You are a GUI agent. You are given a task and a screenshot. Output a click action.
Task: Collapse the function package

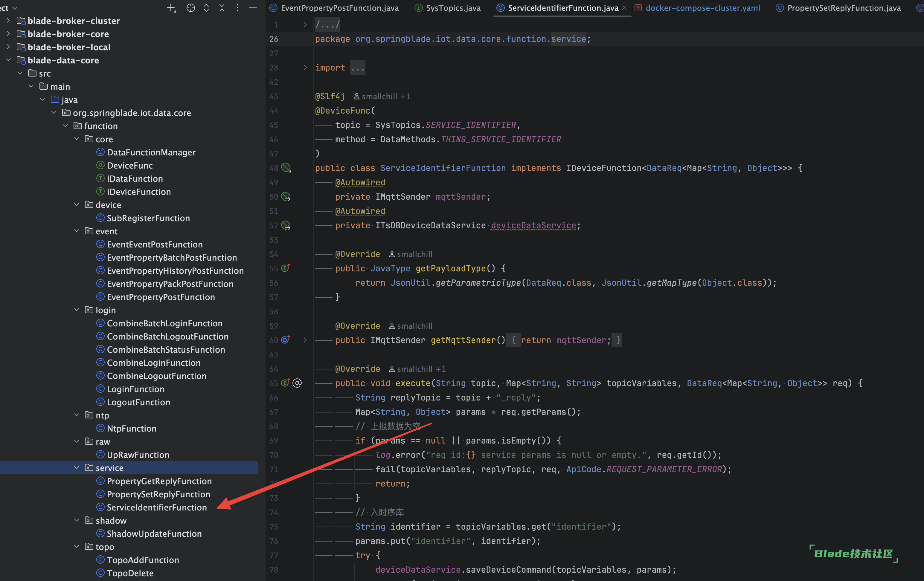click(x=65, y=126)
